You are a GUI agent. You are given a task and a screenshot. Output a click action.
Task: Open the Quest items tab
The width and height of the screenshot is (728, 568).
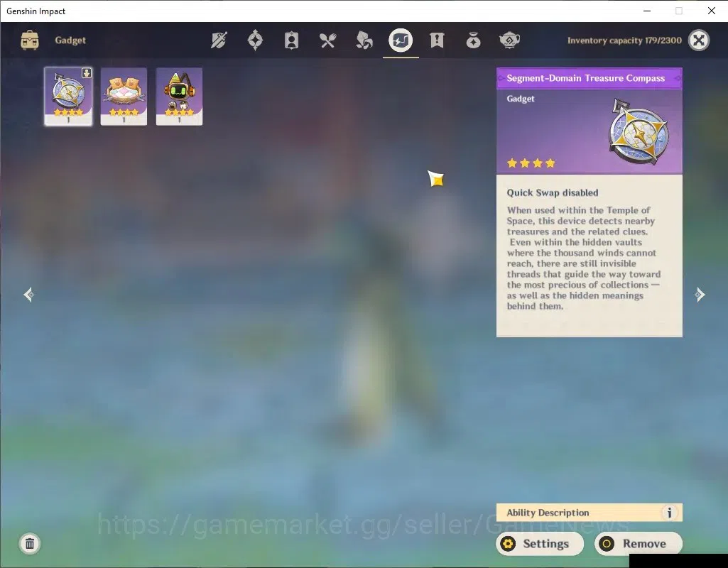[x=437, y=40]
